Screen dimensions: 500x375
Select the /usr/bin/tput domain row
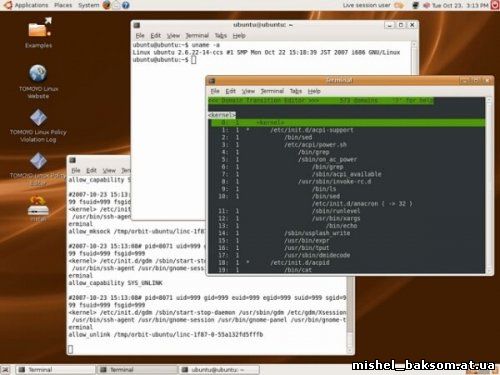(x=346, y=248)
